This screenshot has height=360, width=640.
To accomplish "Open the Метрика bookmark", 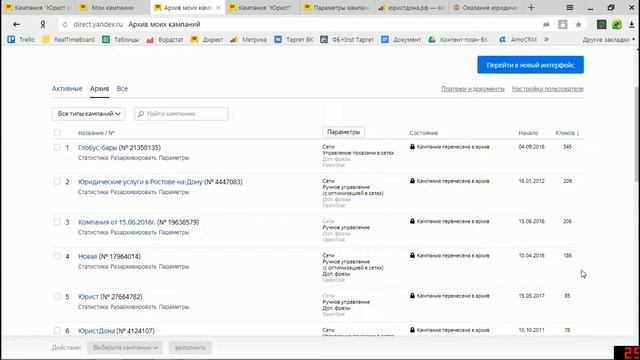I will [x=248, y=40].
